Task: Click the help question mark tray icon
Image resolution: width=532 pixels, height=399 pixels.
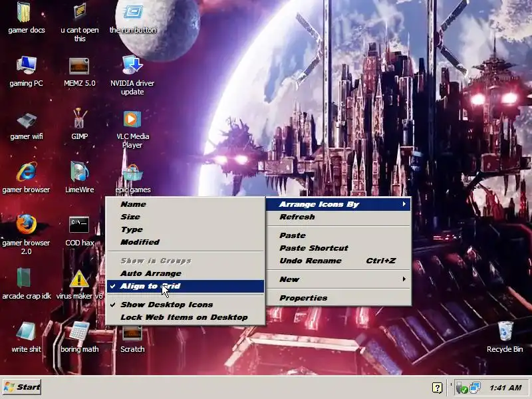Action: pos(438,388)
